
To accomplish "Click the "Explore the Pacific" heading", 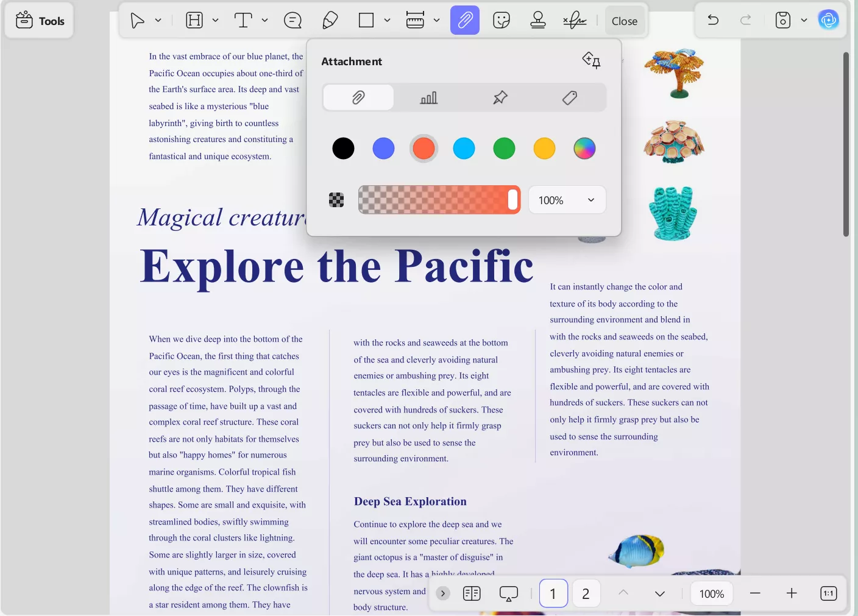I will (336, 266).
